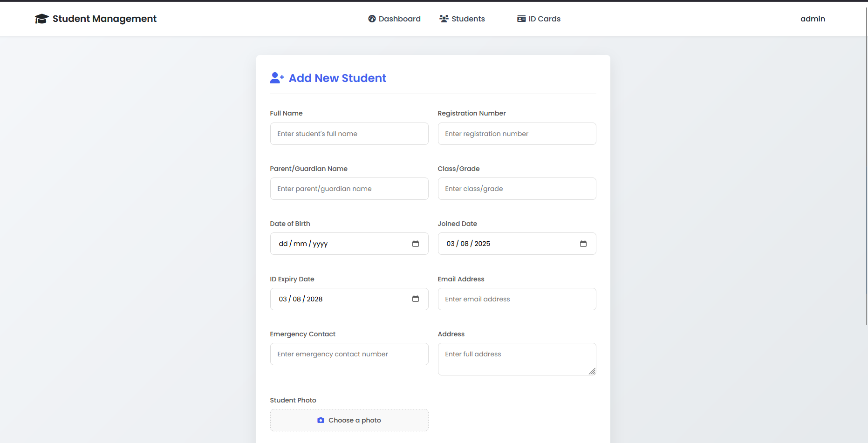This screenshot has height=443, width=868.
Task: Click into the Email Address field
Action: click(517, 299)
